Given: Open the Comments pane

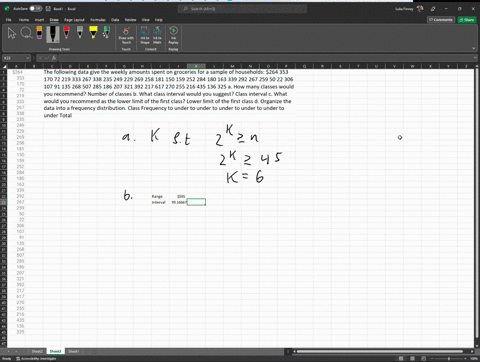Looking at the screenshot, I should click(x=441, y=20).
